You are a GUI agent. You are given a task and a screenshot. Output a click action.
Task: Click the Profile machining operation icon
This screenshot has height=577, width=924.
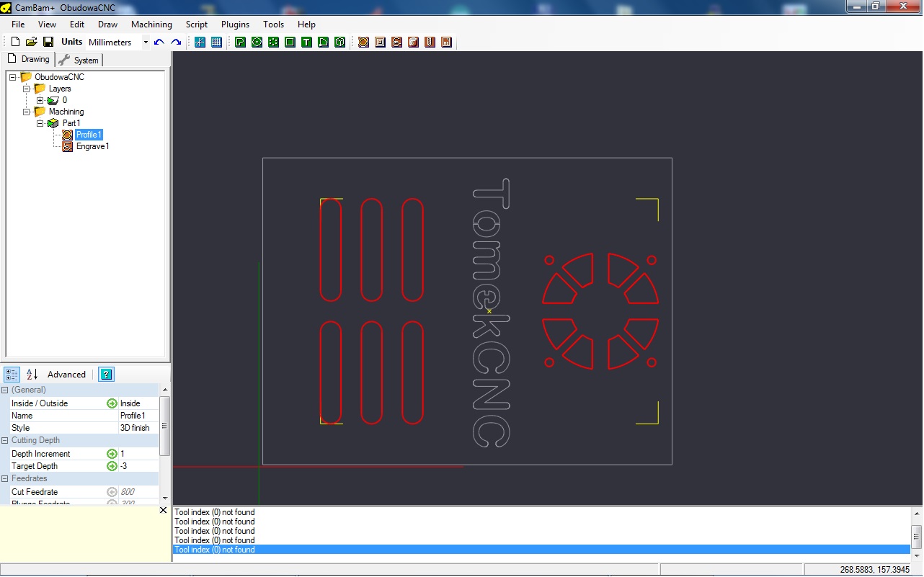pos(363,42)
